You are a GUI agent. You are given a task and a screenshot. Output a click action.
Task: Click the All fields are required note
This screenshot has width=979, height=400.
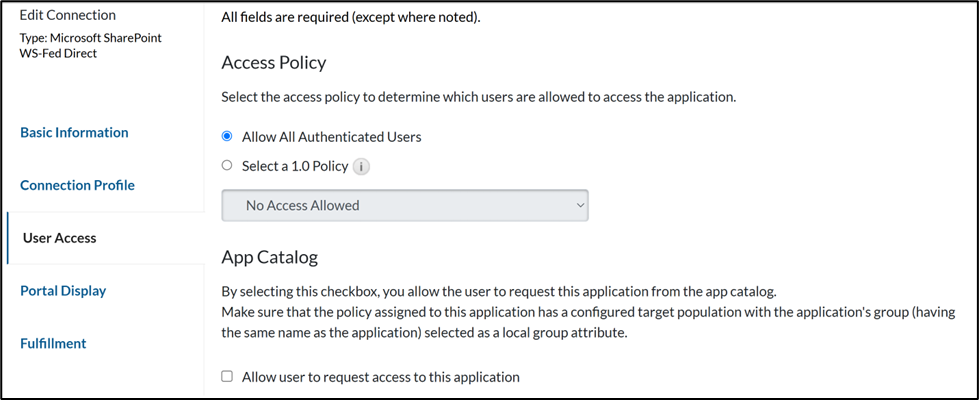(x=351, y=18)
